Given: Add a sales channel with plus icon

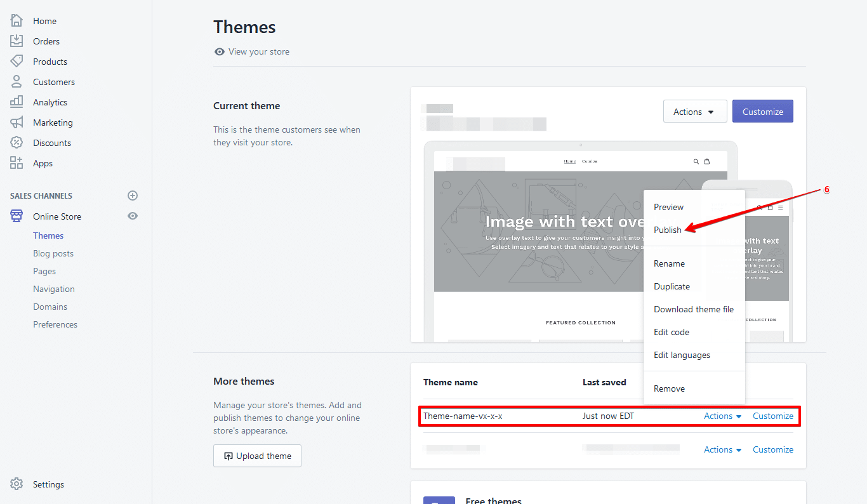Looking at the screenshot, I should point(133,196).
